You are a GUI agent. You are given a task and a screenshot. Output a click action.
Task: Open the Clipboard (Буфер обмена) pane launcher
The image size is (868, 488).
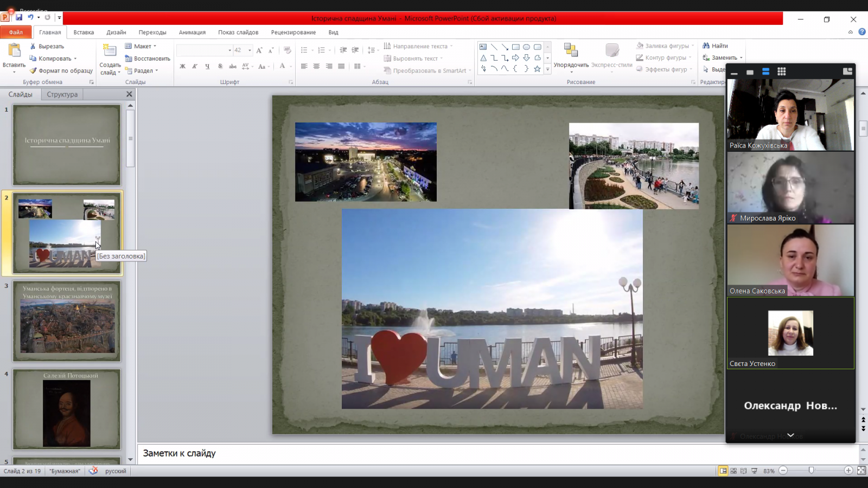(91, 82)
